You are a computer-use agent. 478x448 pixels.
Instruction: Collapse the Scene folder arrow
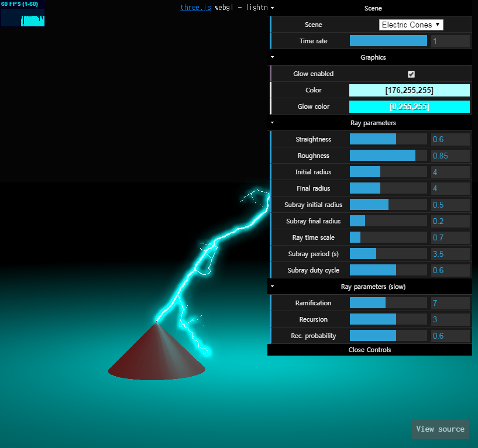[273, 8]
